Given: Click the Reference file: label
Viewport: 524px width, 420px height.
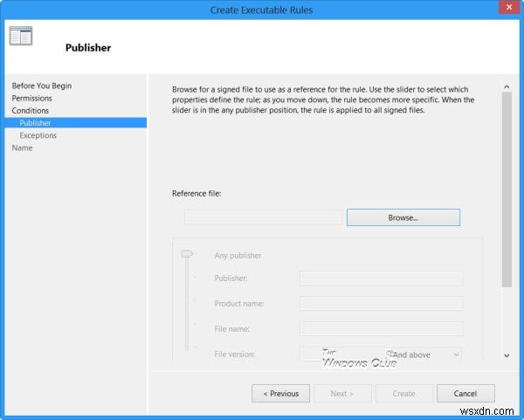Looking at the screenshot, I should (x=196, y=194).
